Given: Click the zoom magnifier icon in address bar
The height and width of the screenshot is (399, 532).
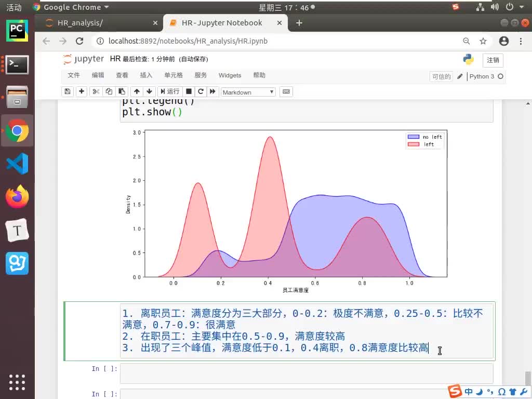Looking at the screenshot, I should (467, 41).
